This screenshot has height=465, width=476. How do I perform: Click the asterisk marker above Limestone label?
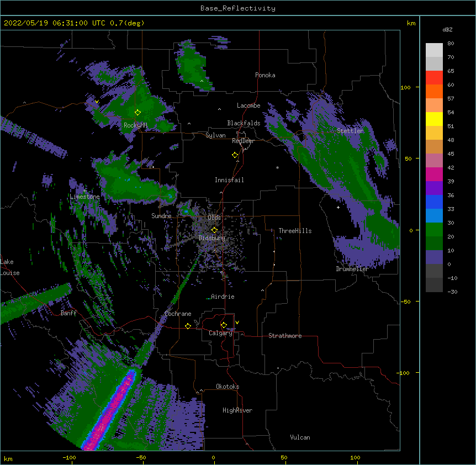coord(84,191)
